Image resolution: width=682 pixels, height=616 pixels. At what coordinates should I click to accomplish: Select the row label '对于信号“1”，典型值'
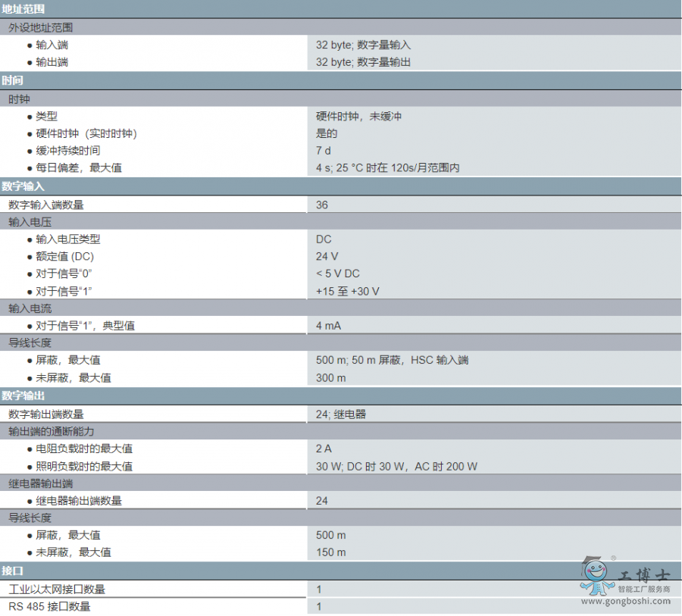tap(85, 326)
